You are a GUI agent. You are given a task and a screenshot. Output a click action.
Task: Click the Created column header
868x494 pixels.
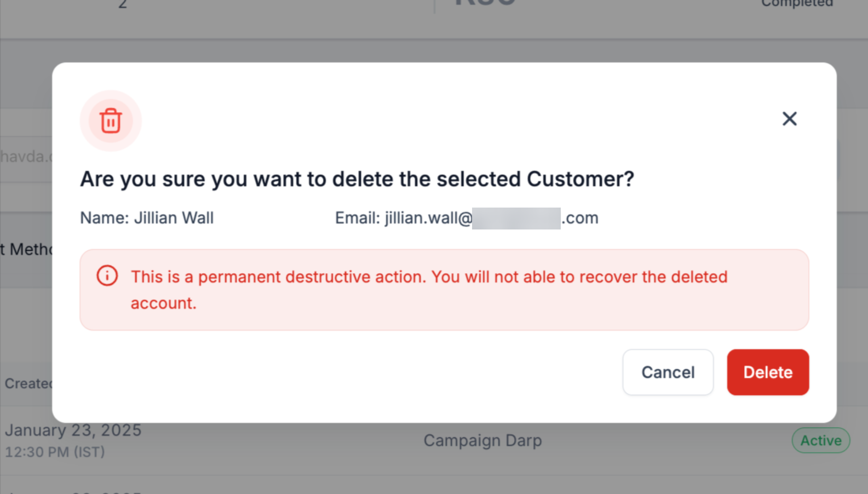click(x=27, y=383)
